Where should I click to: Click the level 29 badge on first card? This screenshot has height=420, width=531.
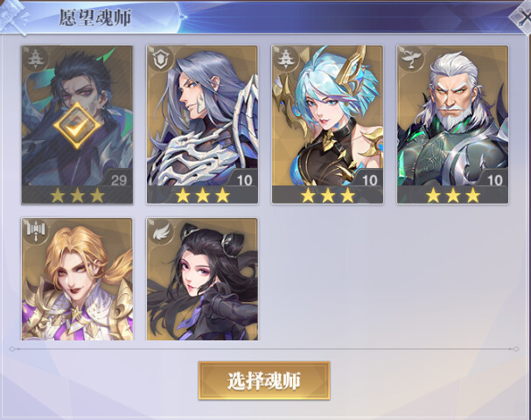pos(118,179)
